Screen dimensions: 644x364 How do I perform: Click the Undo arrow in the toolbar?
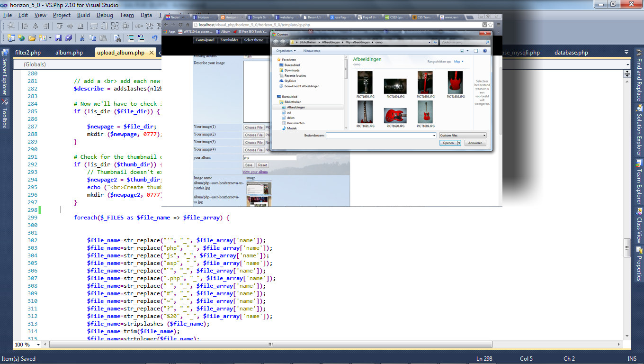coord(154,38)
